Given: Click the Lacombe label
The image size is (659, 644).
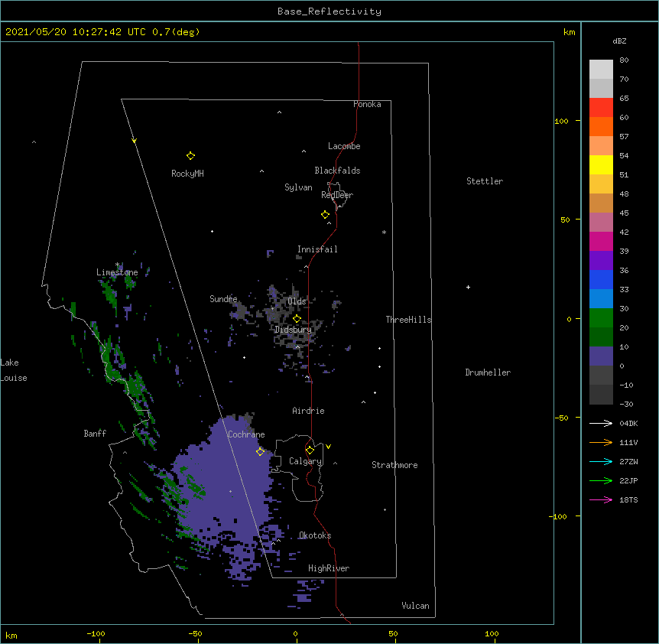Looking at the screenshot, I should (x=344, y=146).
